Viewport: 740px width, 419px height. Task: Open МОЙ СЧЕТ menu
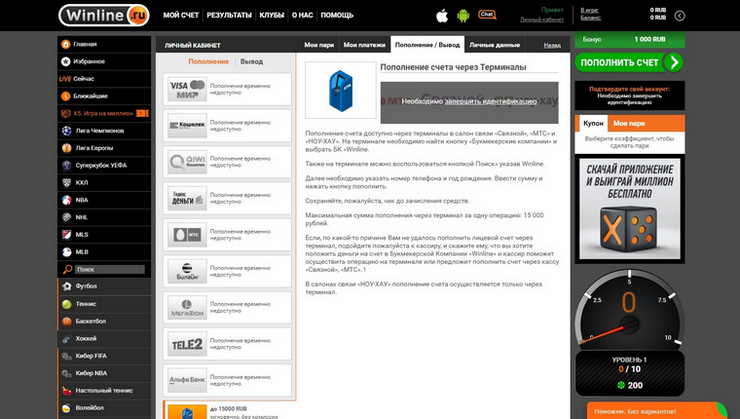[181, 15]
